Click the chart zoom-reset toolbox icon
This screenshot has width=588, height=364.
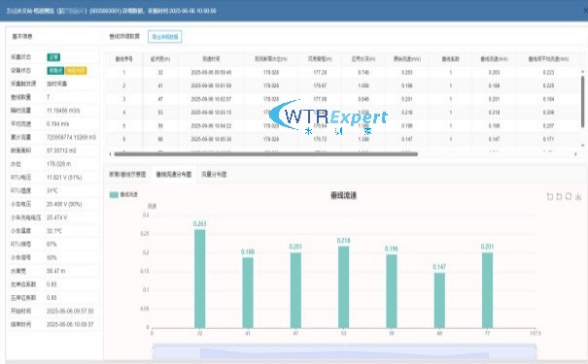coord(559,196)
